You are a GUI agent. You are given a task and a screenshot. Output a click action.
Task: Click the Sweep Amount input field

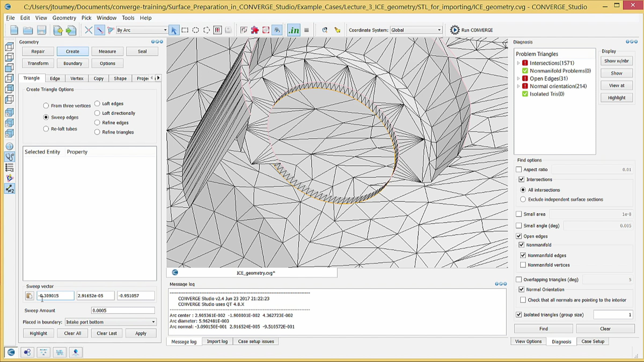click(x=123, y=311)
